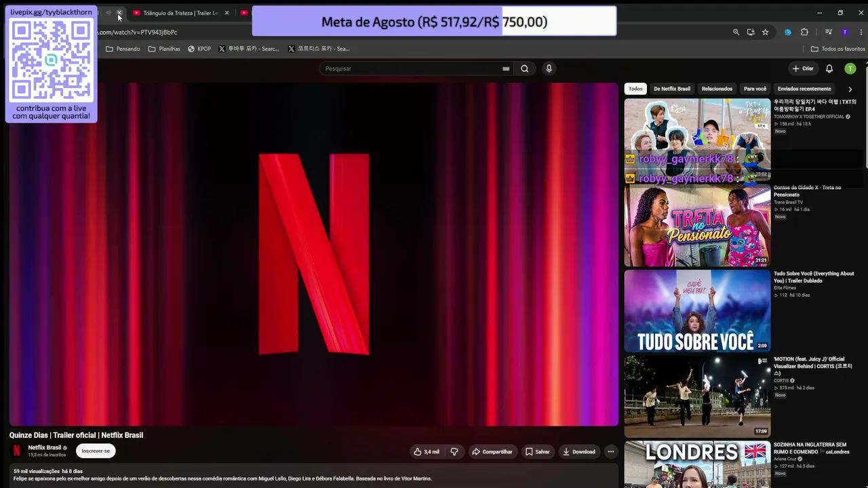
Task: Open the Tudo Sobre Você trailer thumbnail
Action: click(x=697, y=311)
